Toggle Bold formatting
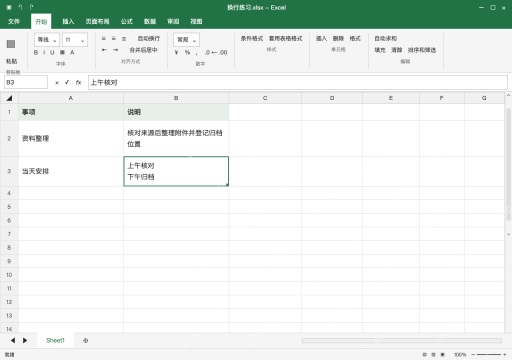Viewport: 512px width, 360px height. coord(36,52)
